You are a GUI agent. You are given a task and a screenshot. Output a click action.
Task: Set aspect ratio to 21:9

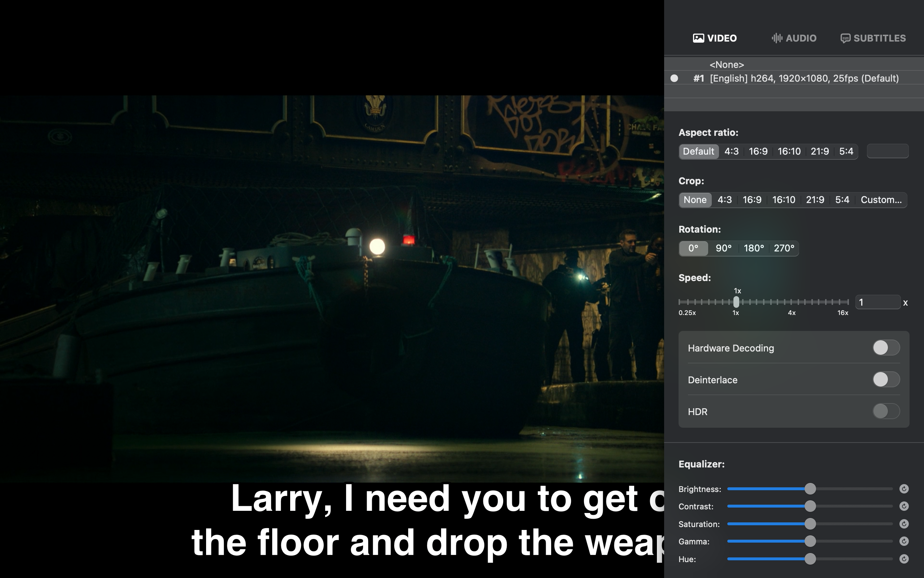click(820, 151)
